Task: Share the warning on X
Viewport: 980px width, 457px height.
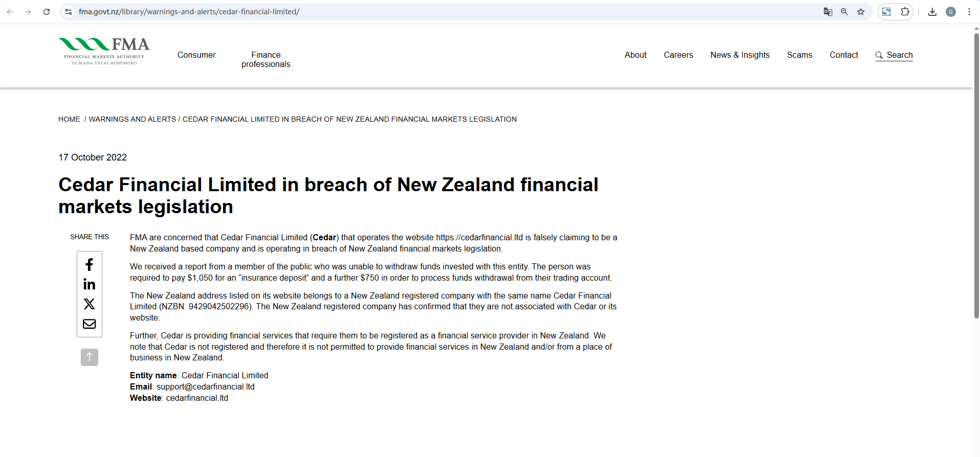Action: [x=90, y=304]
